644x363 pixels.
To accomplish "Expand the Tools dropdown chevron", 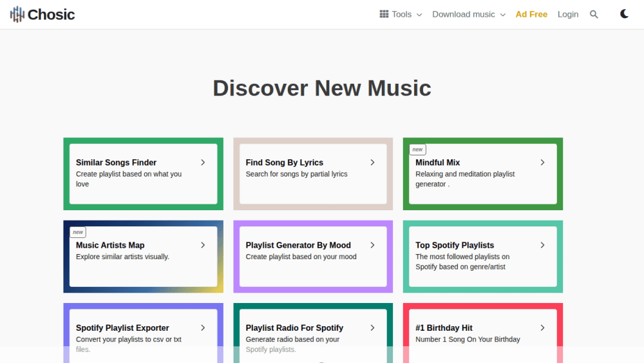I will pos(419,15).
